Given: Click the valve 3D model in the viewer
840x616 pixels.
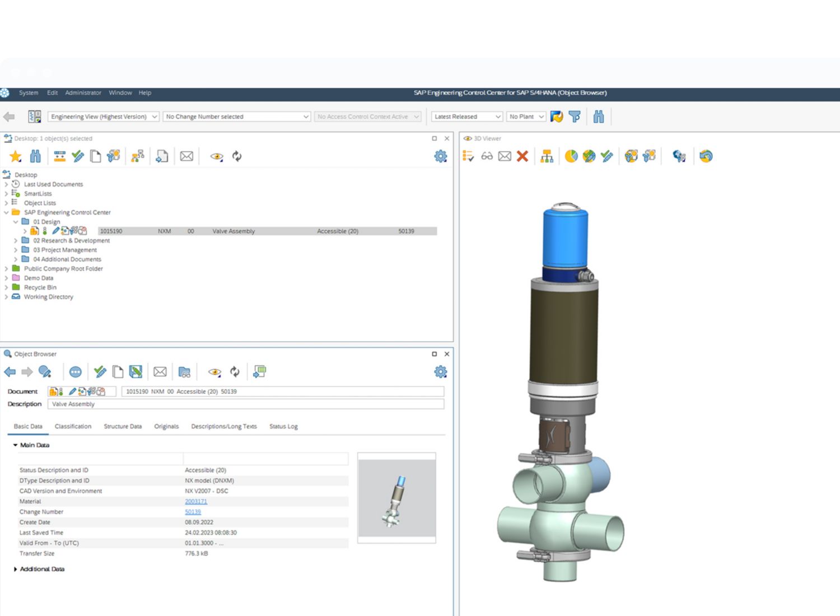Looking at the screenshot, I should (x=562, y=392).
